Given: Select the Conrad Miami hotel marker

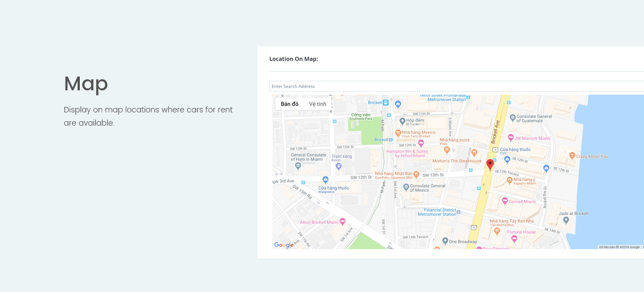Looking at the screenshot, I should click(x=505, y=201).
